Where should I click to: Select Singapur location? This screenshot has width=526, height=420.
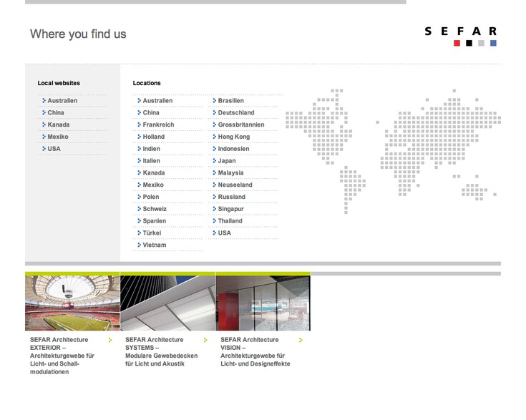(x=230, y=209)
